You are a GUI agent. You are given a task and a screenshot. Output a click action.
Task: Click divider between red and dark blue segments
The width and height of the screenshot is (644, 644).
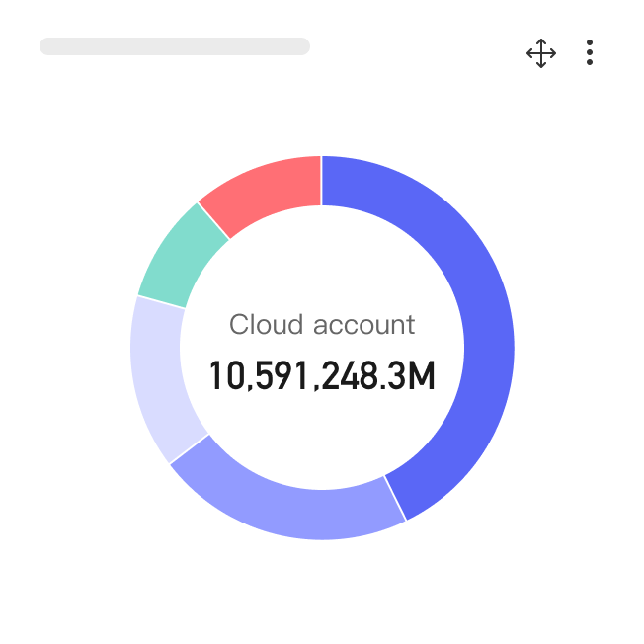coord(322,181)
